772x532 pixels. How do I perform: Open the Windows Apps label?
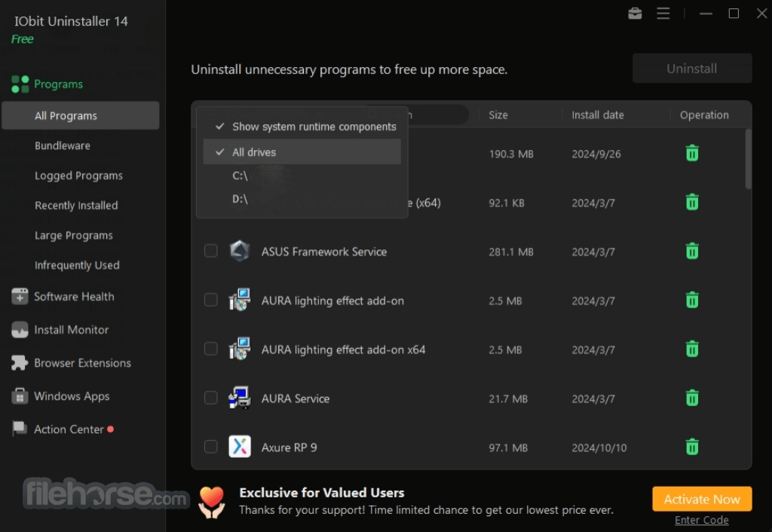pyautogui.click(x=72, y=396)
